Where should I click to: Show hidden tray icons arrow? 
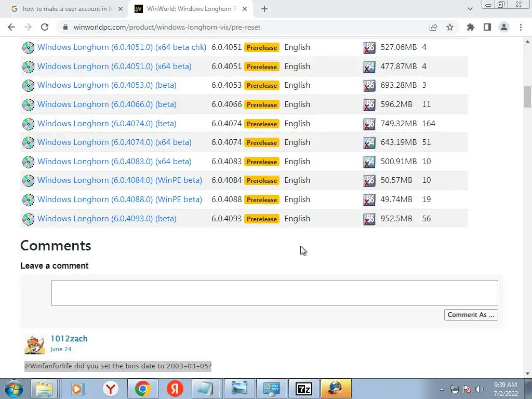click(442, 389)
